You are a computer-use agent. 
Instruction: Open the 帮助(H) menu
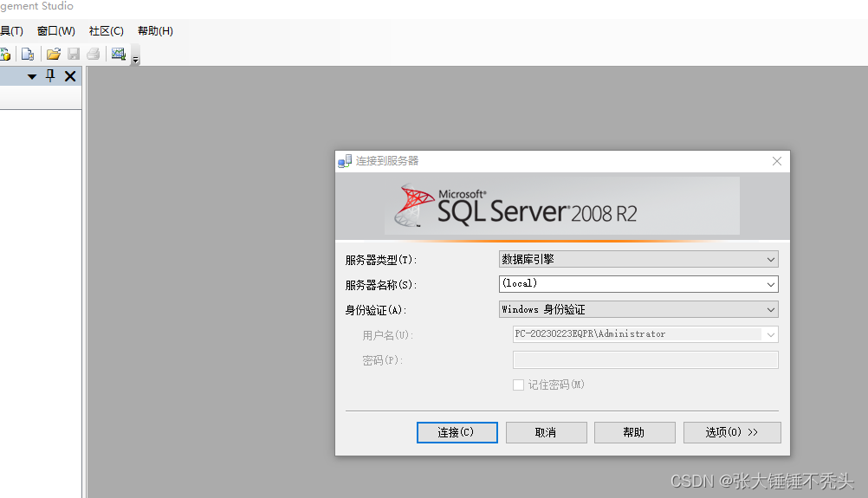coord(155,31)
